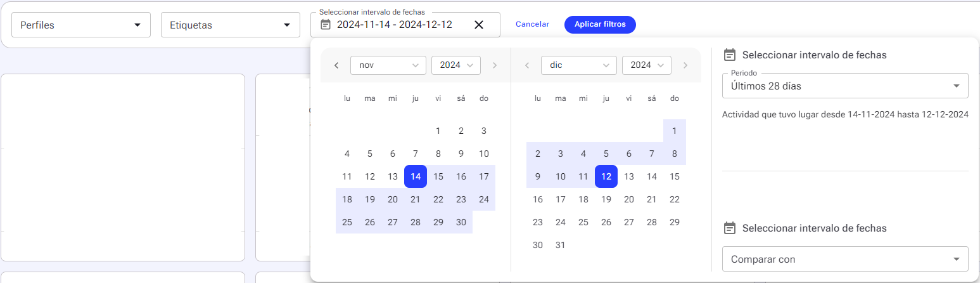
Task: Open the nov month selector
Action: 388,65
